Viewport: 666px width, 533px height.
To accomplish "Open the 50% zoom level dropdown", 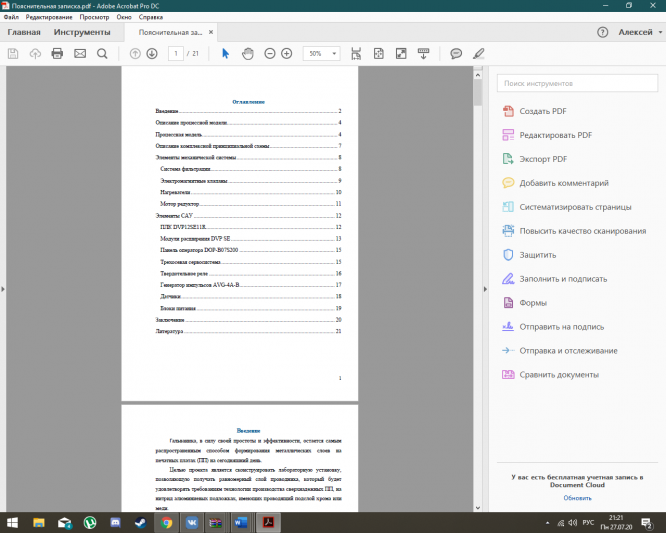I will (x=321, y=53).
